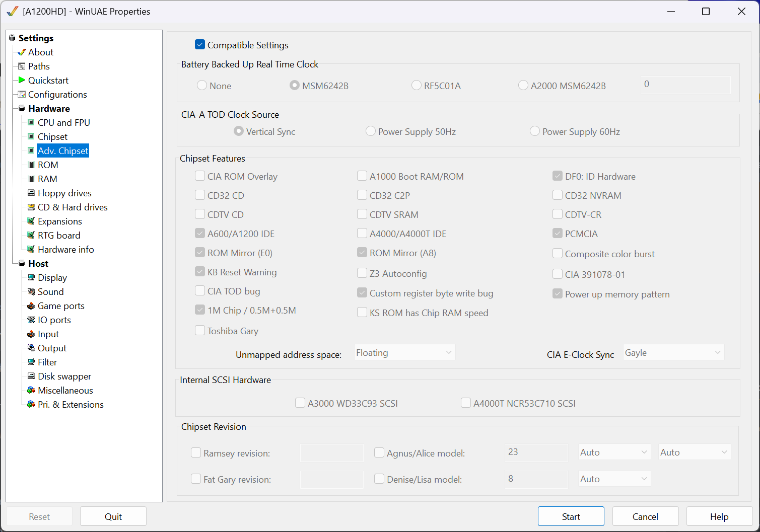Viewport: 760px width, 532px height.
Task: Click the CD & Hard drives icon
Action: coord(31,207)
